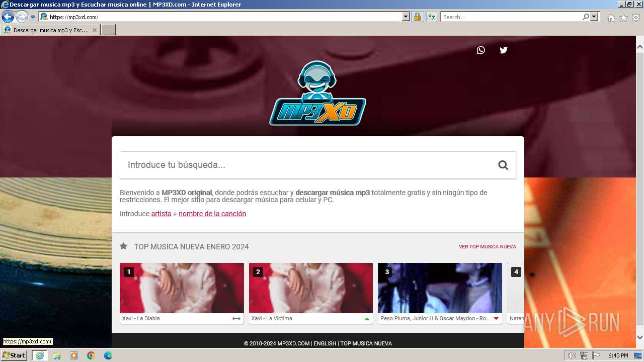Open the Windows Start button
The image size is (644, 362).
(x=14, y=355)
